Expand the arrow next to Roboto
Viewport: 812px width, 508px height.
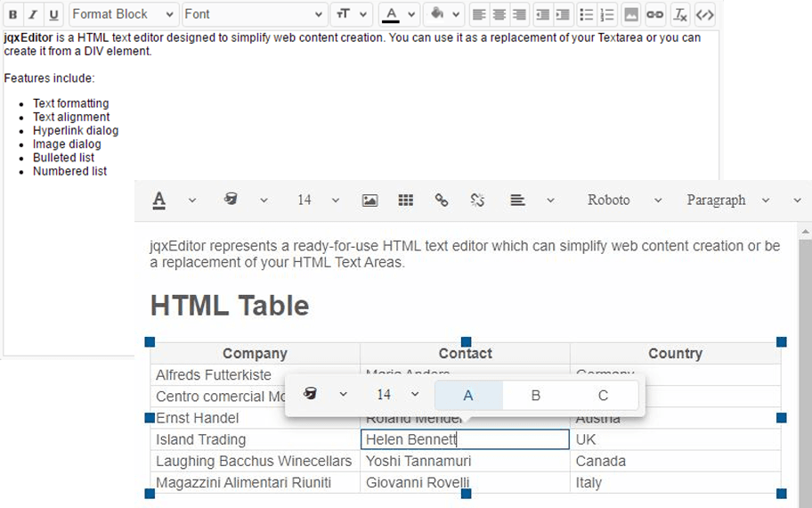coord(658,201)
